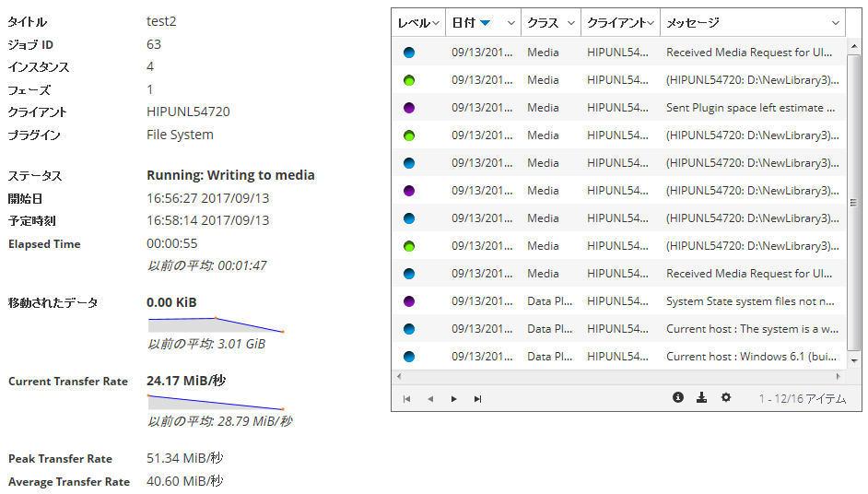Click the vertical scrollbar down arrow

point(854,360)
